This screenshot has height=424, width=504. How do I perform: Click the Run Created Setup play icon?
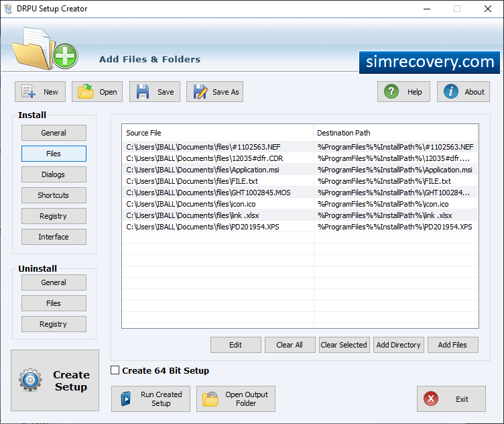(126, 399)
